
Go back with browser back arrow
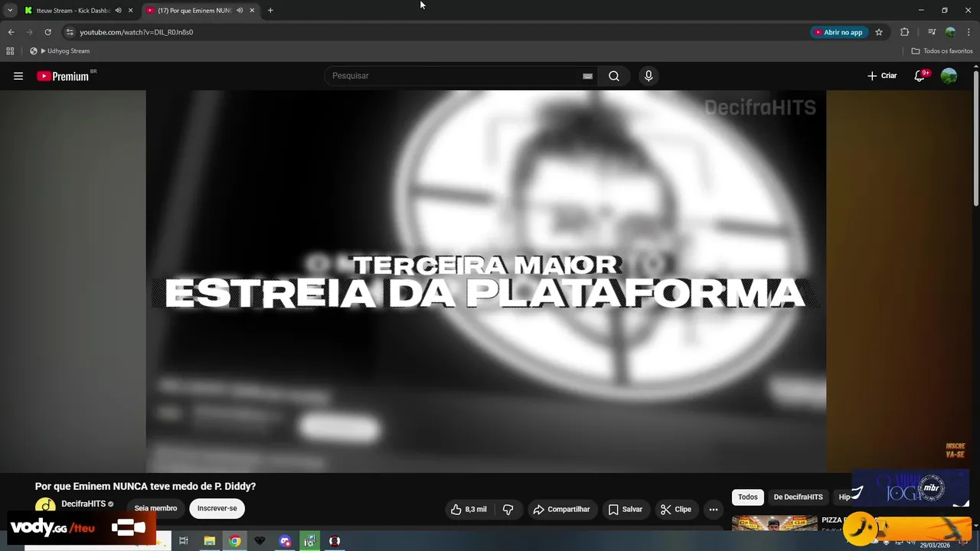pos(11,32)
